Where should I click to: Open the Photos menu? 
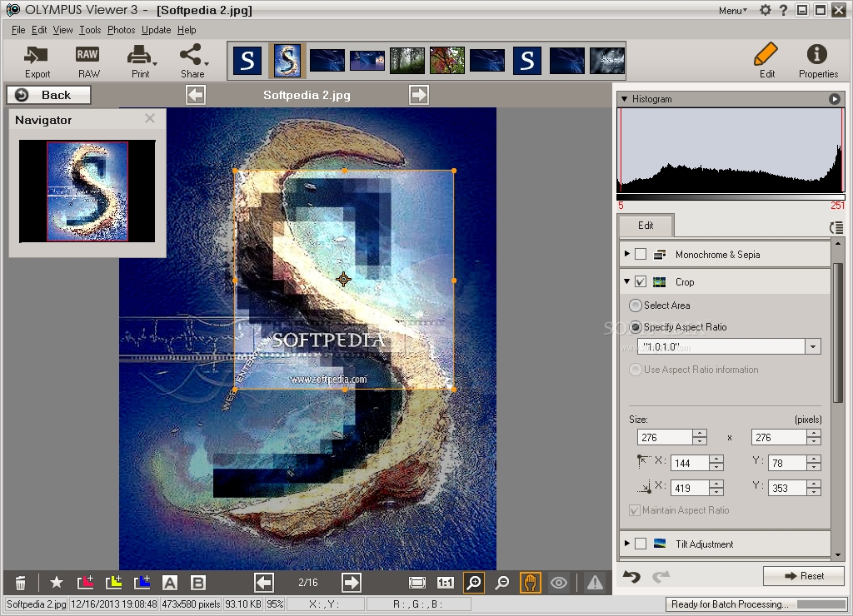pos(122,30)
